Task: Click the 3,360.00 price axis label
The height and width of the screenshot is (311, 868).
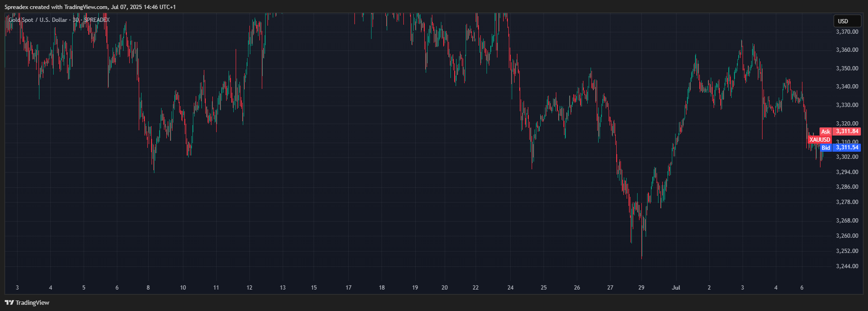Action: click(847, 50)
